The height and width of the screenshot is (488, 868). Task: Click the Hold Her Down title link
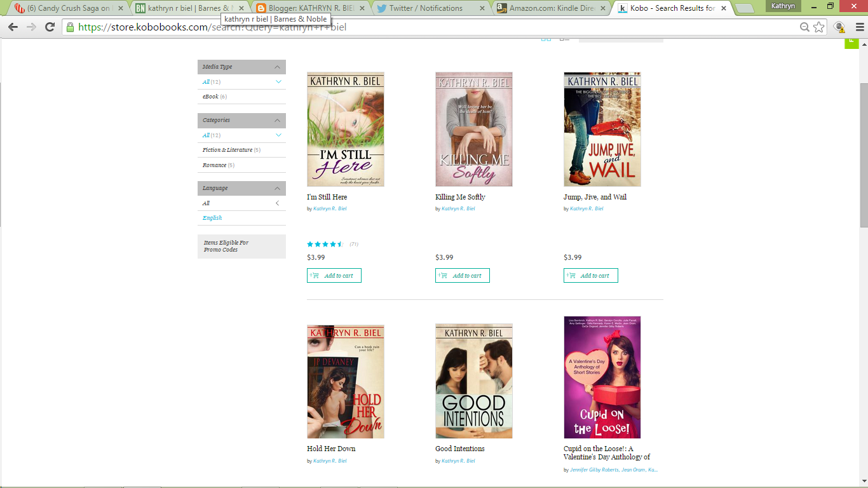[x=331, y=449]
